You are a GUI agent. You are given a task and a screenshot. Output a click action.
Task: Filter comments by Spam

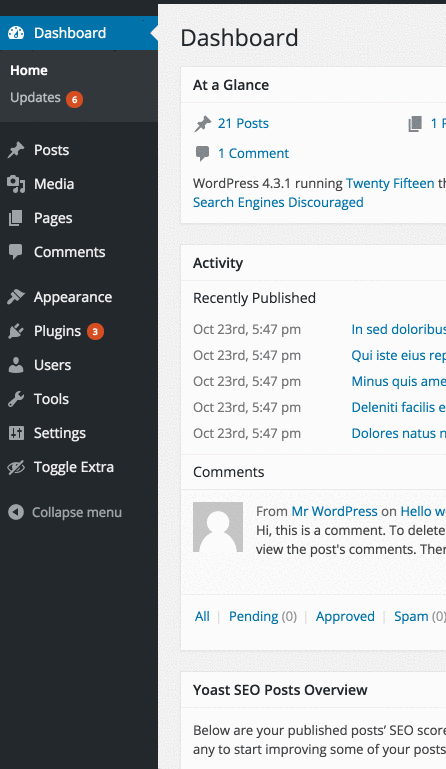pos(411,616)
